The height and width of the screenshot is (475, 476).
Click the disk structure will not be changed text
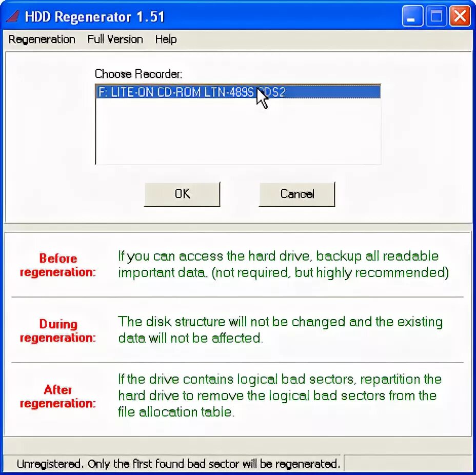tap(280, 330)
